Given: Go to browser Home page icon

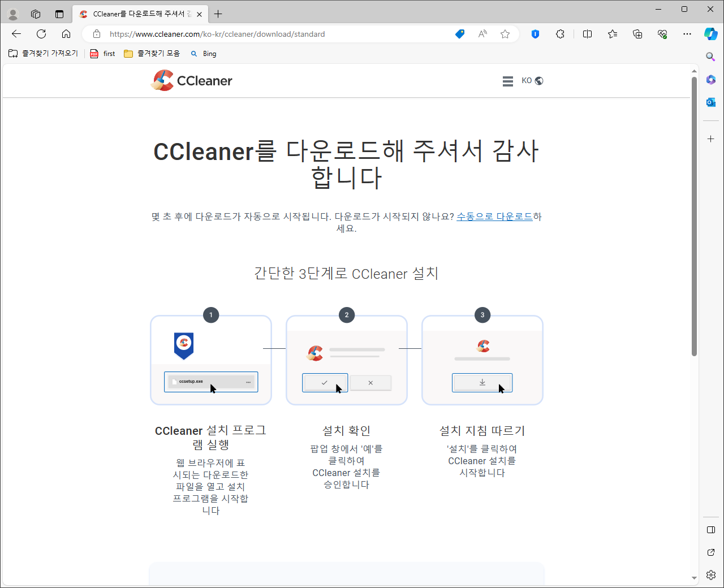Looking at the screenshot, I should click(x=66, y=34).
